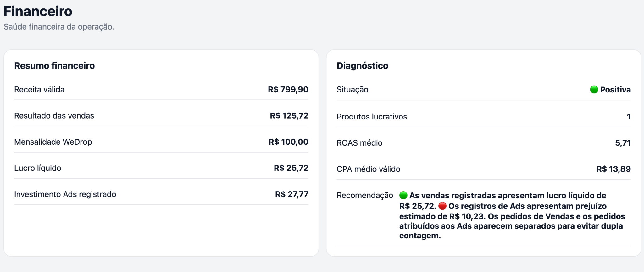
Task: Click the Recomendação label
Action: point(365,195)
